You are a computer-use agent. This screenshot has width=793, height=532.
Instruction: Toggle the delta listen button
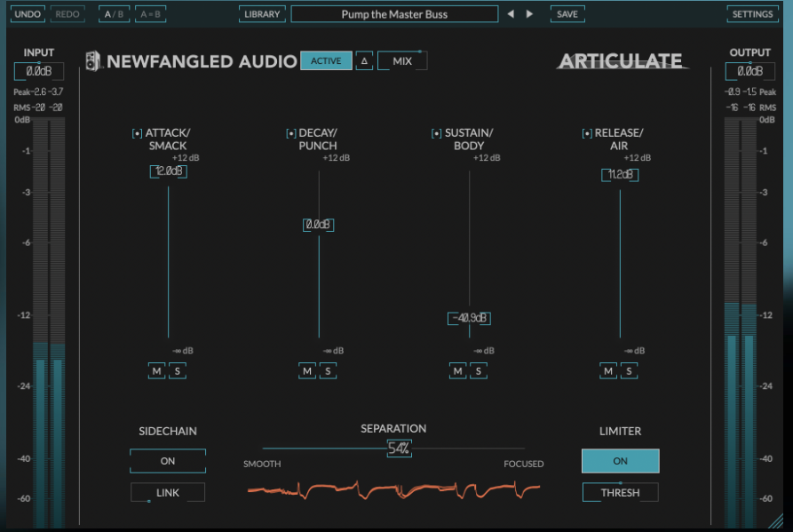pos(364,60)
